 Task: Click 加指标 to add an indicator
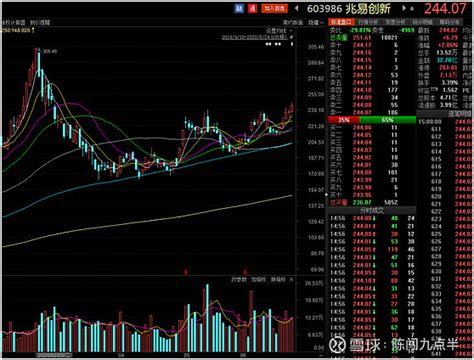click(x=258, y=279)
